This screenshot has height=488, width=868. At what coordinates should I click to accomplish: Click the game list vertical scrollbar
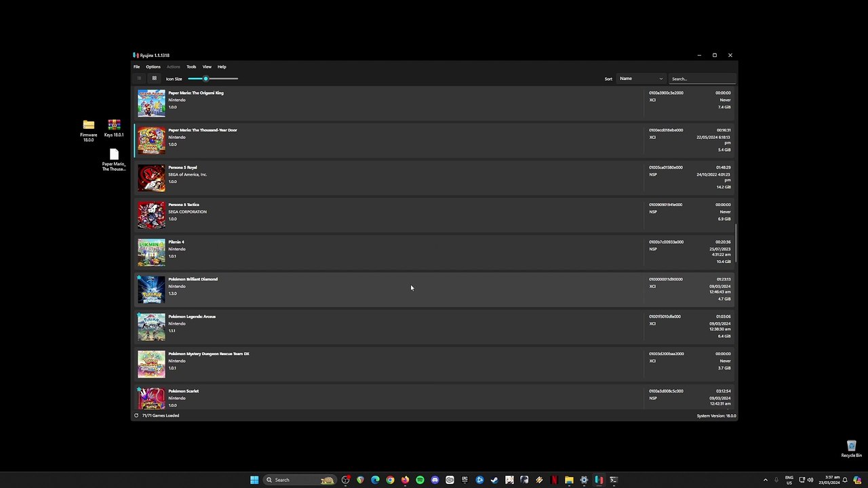coord(736,244)
